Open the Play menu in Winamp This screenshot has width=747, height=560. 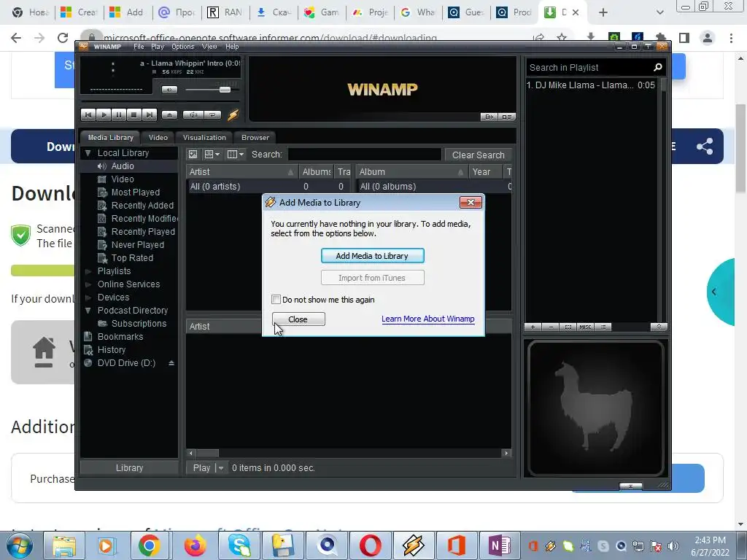[158, 47]
